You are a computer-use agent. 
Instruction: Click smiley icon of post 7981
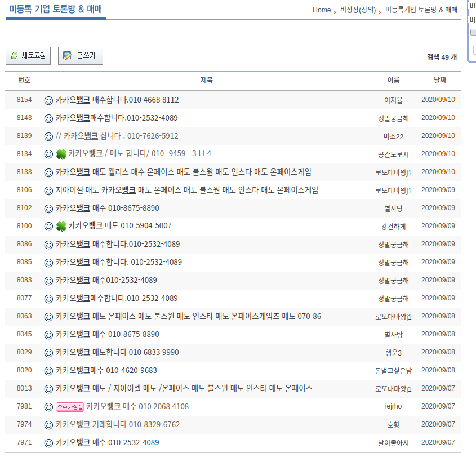pyautogui.click(x=48, y=407)
